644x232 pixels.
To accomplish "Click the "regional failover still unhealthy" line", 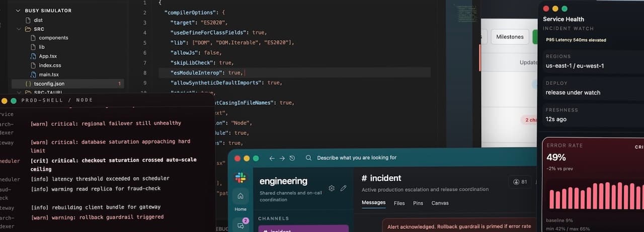I will [x=106, y=123].
